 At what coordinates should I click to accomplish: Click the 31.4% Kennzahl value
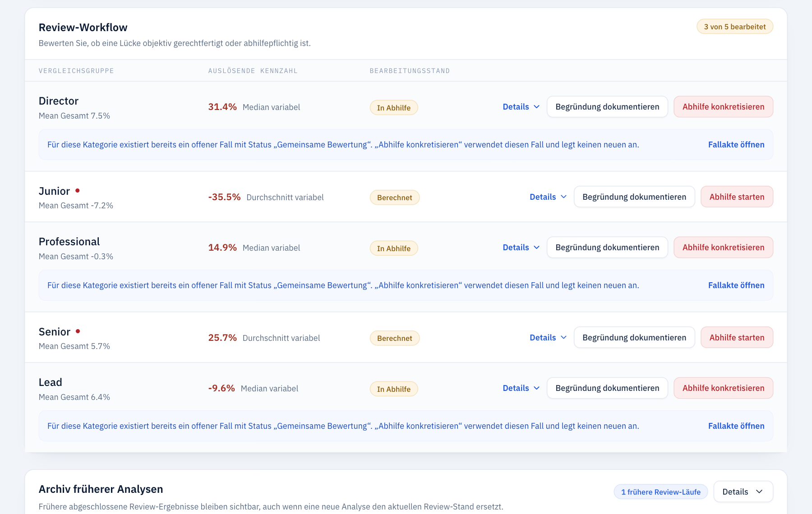222,107
